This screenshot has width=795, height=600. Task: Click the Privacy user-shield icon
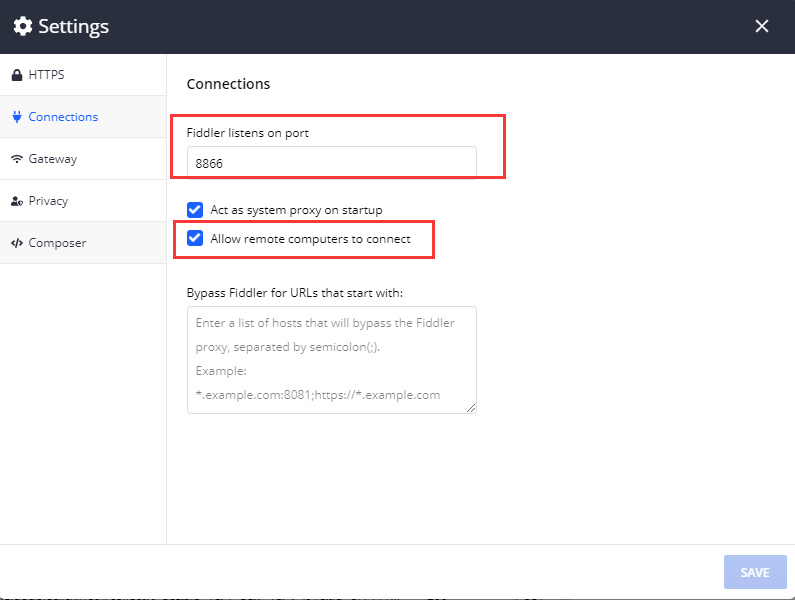[16, 201]
